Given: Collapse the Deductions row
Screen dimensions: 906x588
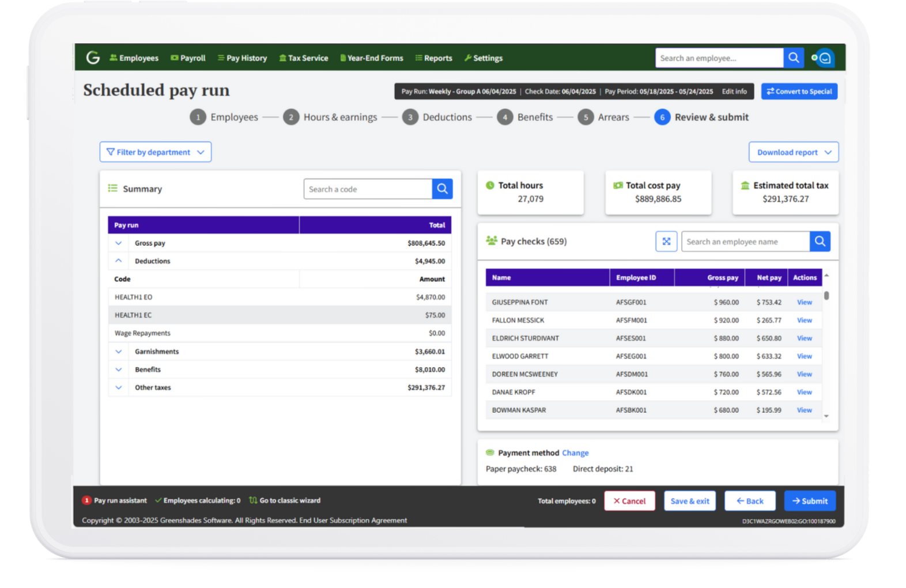Looking at the screenshot, I should click(x=119, y=261).
